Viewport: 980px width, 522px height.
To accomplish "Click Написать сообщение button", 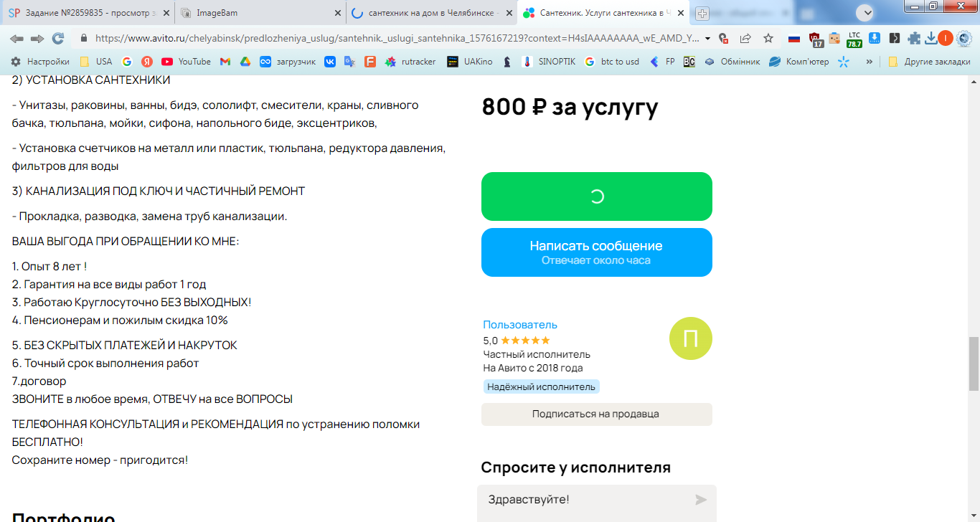I will click(x=597, y=252).
